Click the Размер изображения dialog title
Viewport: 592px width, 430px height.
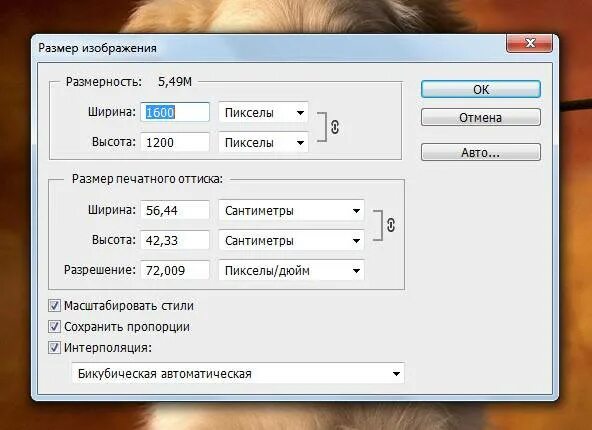click(97, 48)
